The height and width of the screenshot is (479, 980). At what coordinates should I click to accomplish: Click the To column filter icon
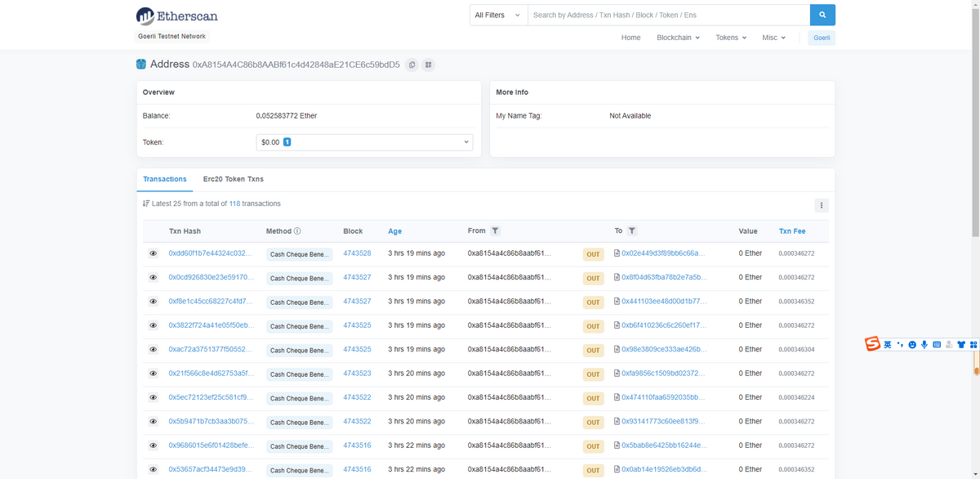click(x=632, y=231)
